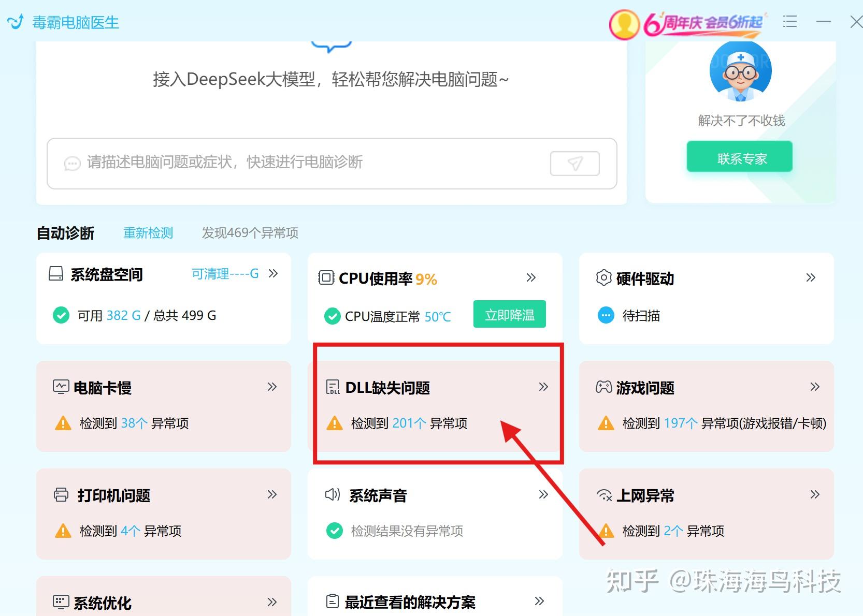The width and height of the screenshot is (863, 616).
Task: Open the hamburger menu in the title bar
Action: click(789, 22)
